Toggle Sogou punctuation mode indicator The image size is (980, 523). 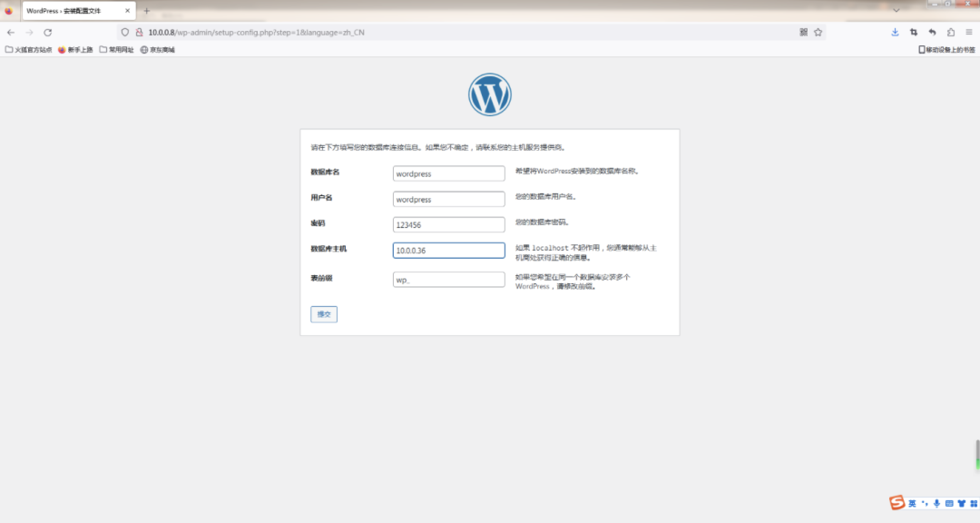pos(925,503)
